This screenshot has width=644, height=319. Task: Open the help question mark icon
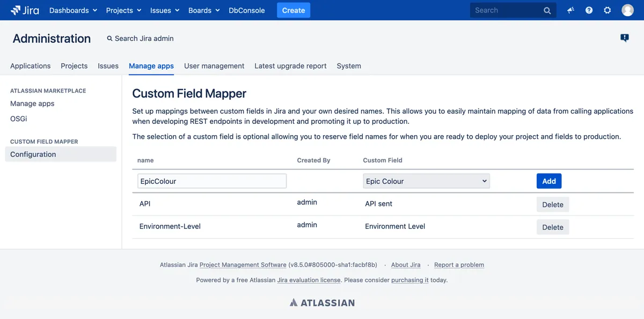(589, 10)
